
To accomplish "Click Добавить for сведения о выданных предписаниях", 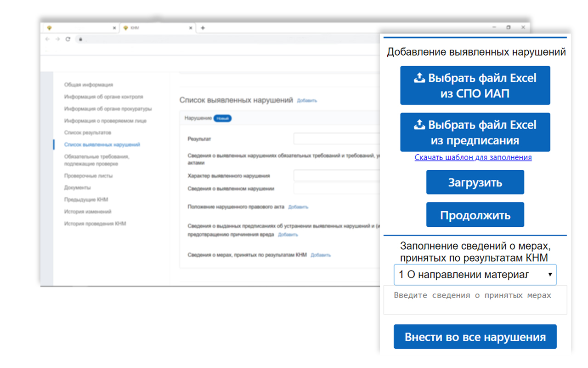I will [x=288, y=235].
